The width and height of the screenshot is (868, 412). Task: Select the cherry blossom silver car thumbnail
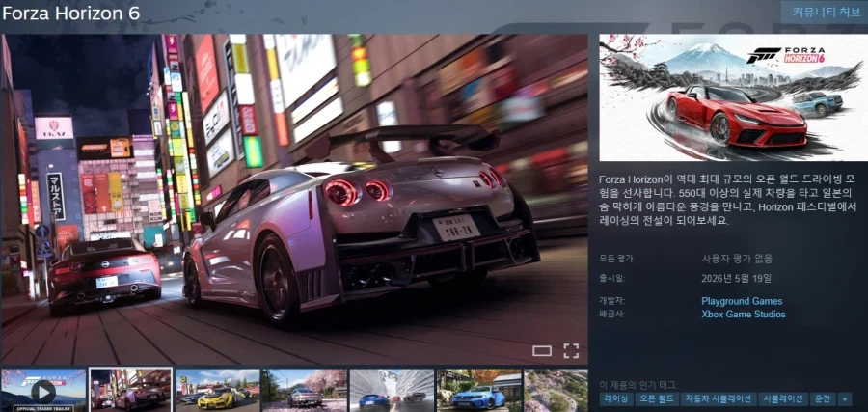(x=304, y=390)
